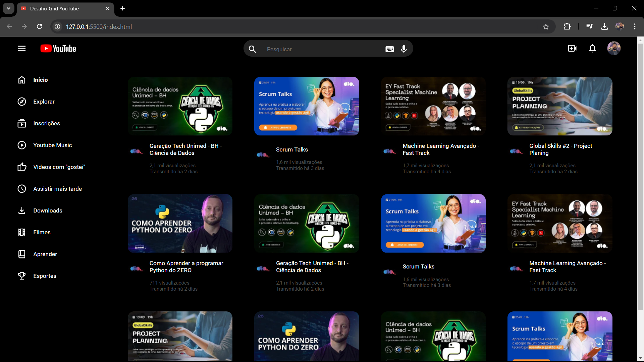The image size is (644, 362).
Task: Open the hamburger menu icon
Action: (x=22, y=49)
